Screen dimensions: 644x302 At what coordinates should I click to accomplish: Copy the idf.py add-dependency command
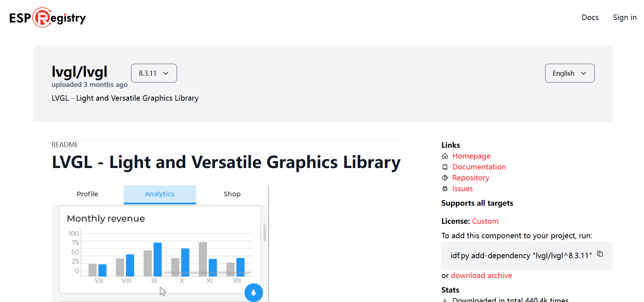pos(600,254)
